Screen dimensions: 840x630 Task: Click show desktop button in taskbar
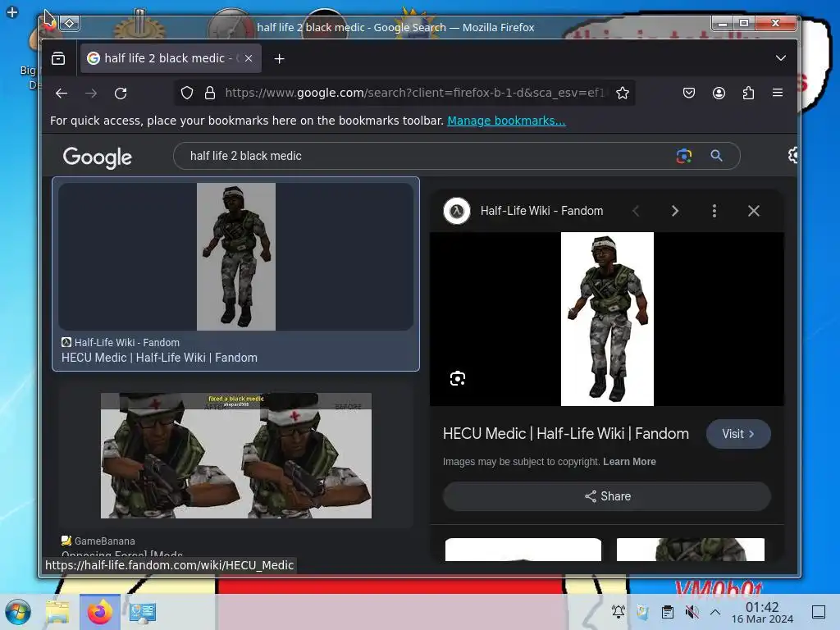(819, 612)
